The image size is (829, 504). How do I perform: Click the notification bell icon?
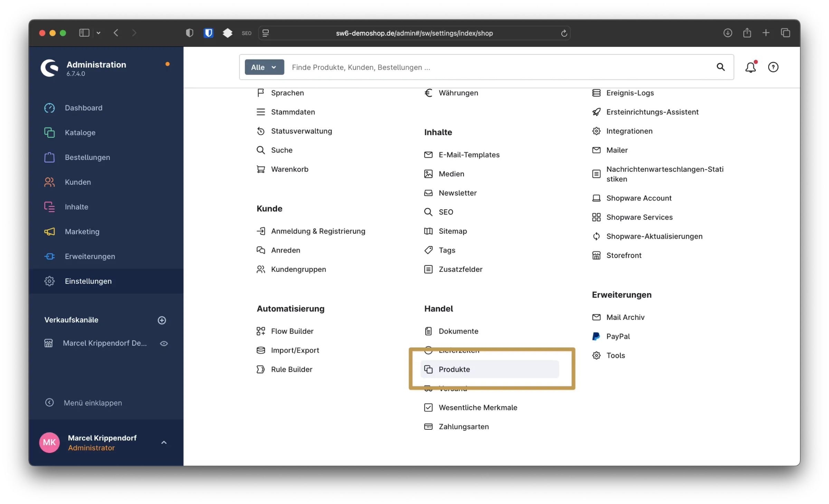pyautogui.click(x=750, y=67)
